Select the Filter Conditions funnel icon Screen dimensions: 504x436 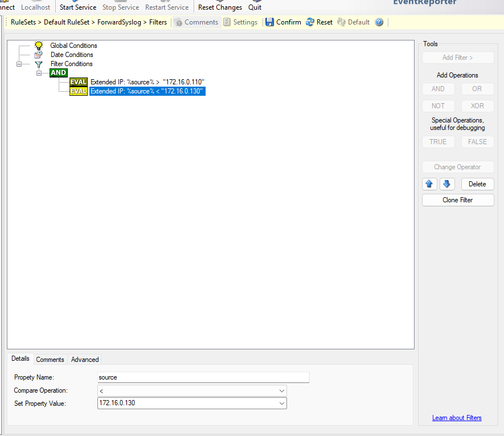pyautogui.click(x=39, y=64)
